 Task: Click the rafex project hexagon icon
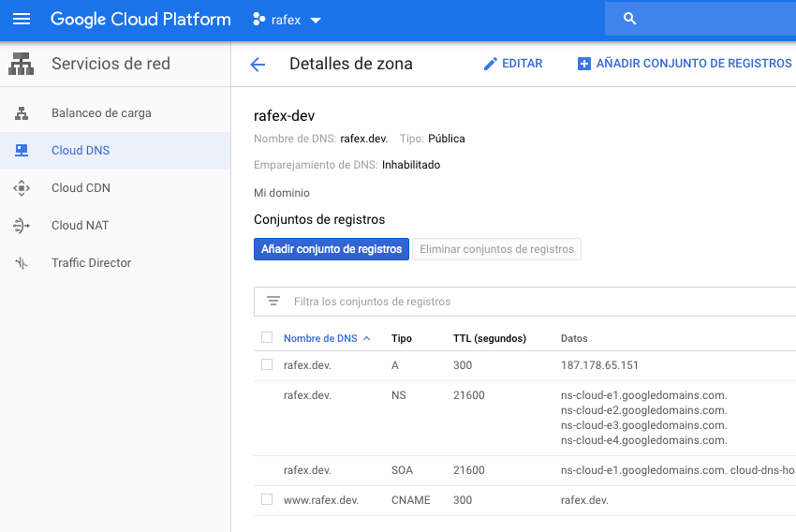(258, 20)
